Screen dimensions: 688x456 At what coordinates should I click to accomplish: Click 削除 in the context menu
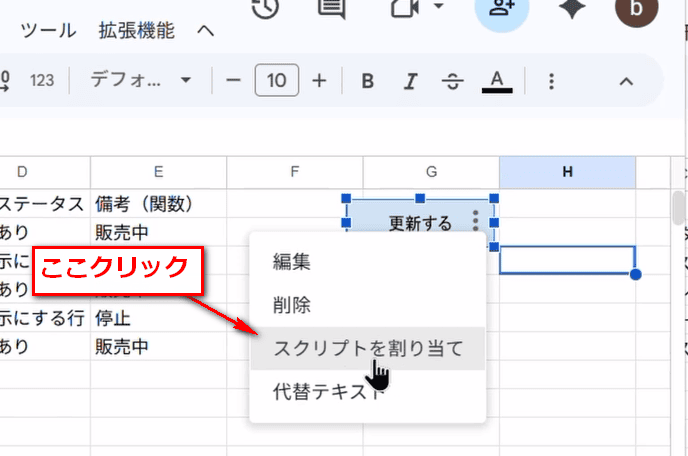(292, 305)
